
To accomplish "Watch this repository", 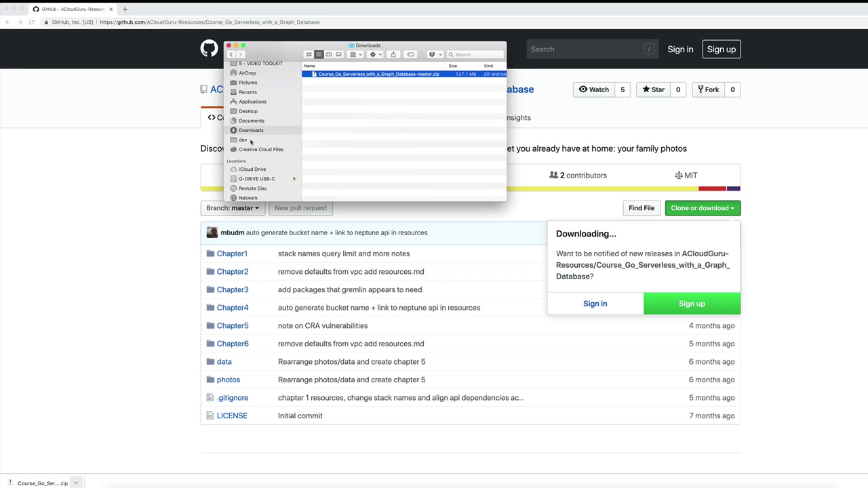I will (x=593, y=89).
